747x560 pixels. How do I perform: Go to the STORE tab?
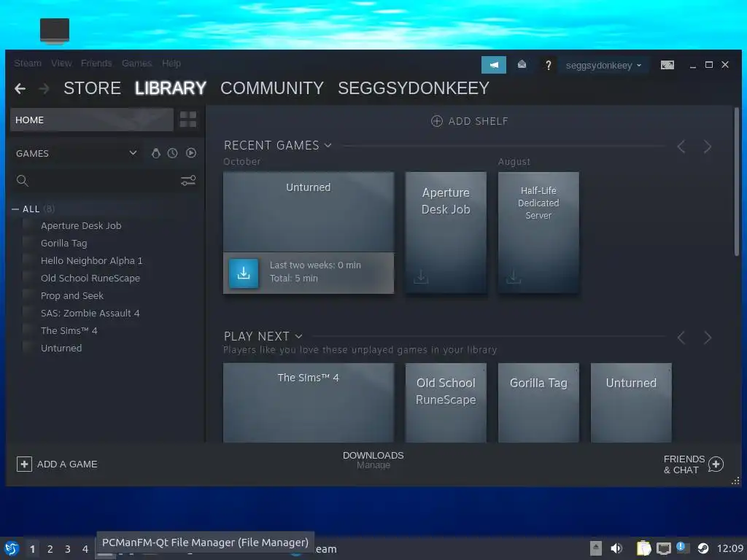pyautogui.click(x=93, y=88)
